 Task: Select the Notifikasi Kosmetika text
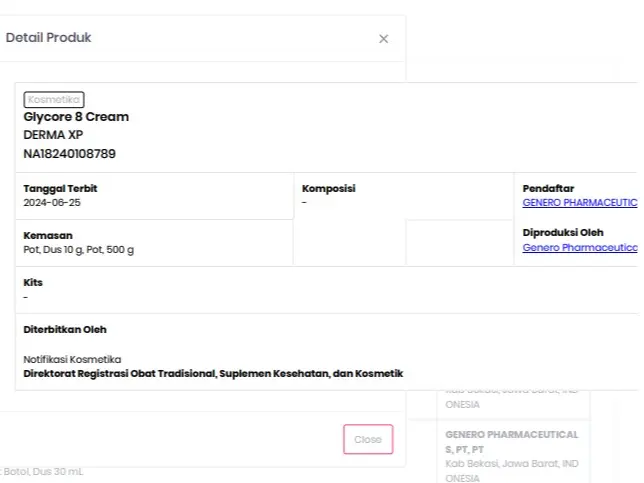(x=72, y=359)
